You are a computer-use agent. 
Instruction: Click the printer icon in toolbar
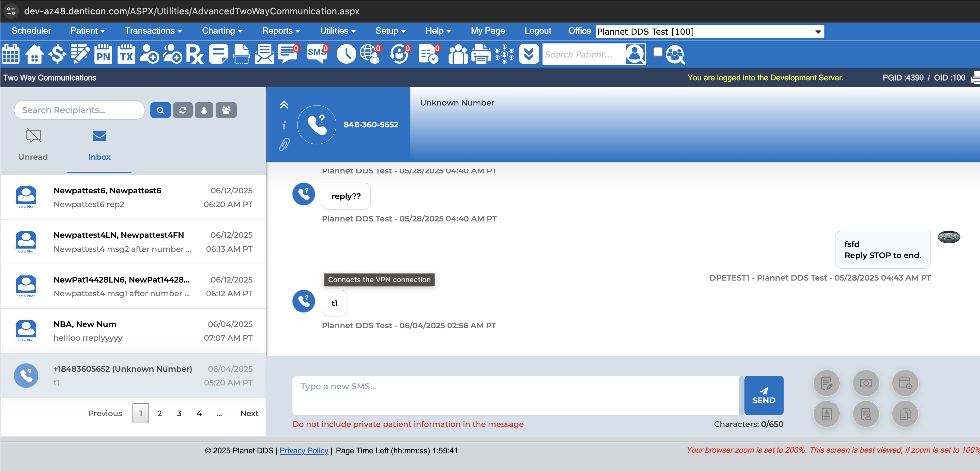tap(481, 54)
